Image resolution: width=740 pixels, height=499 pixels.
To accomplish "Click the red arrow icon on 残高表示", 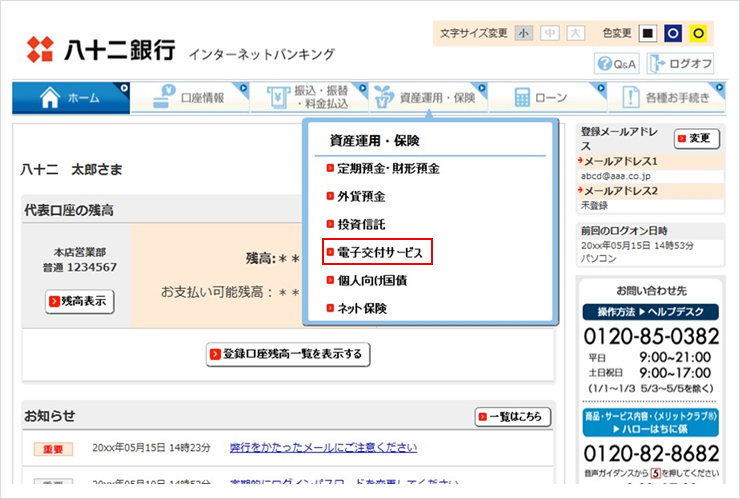I will [54, 301].
